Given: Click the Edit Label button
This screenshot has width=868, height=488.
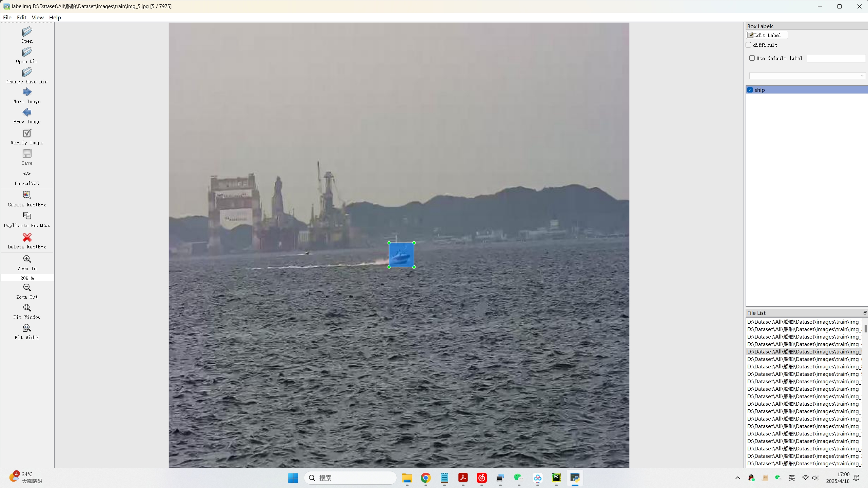Looking at the screenshot, I should pos(767,35).
